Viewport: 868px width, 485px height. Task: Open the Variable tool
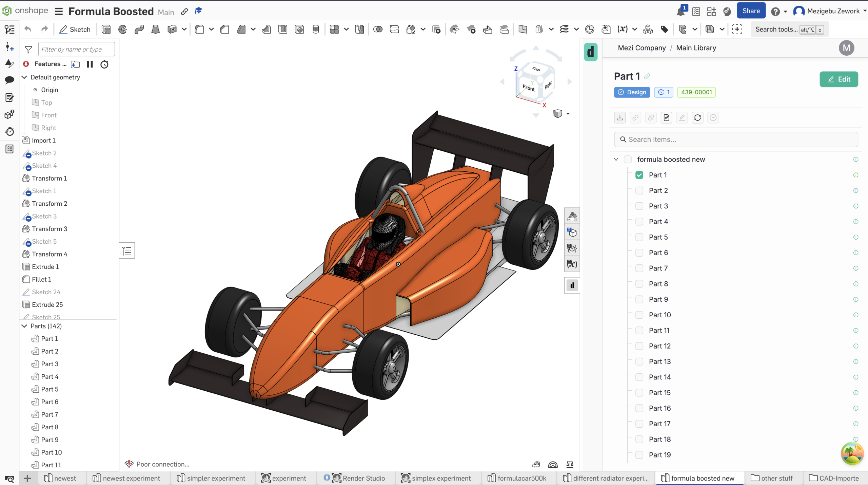coord(623,29)
